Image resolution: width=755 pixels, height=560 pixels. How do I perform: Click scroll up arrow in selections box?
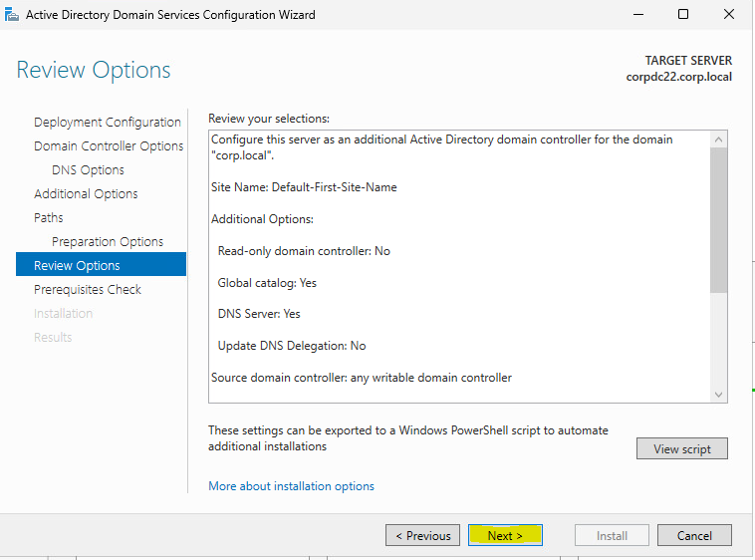(x=718, y=140)
